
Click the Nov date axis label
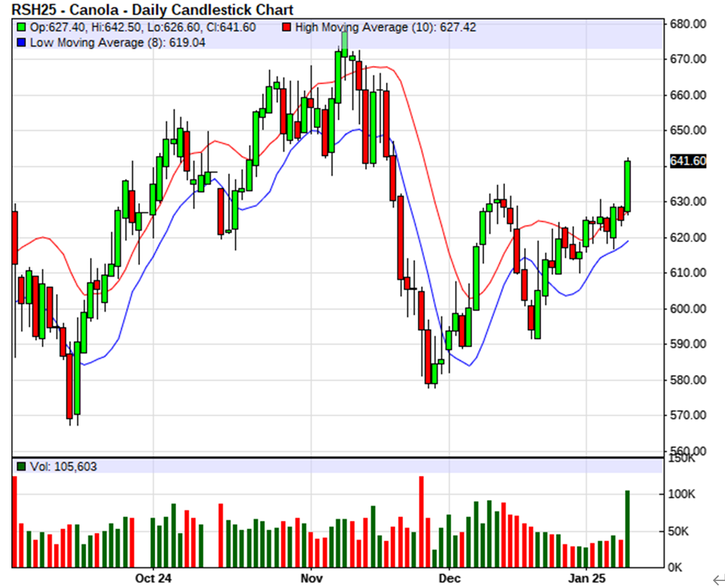pyautogui.click(x=312, y=578)
